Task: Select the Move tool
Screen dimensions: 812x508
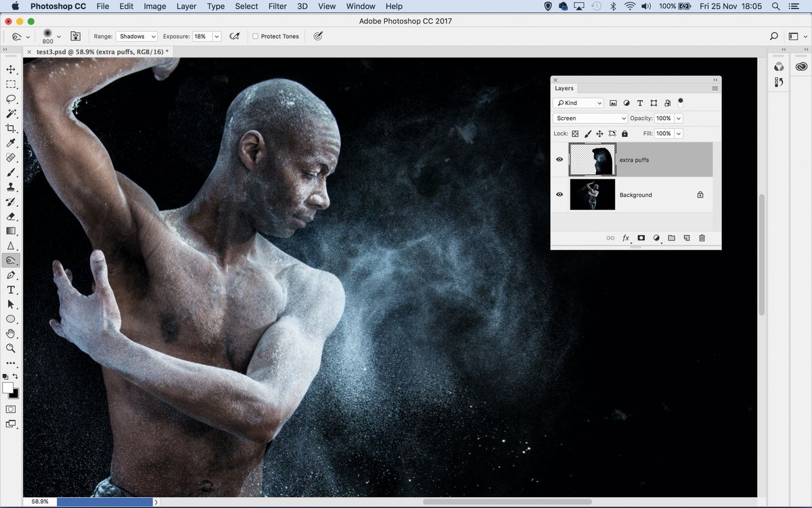Action: pyautogui.click(x=10, y=68)
